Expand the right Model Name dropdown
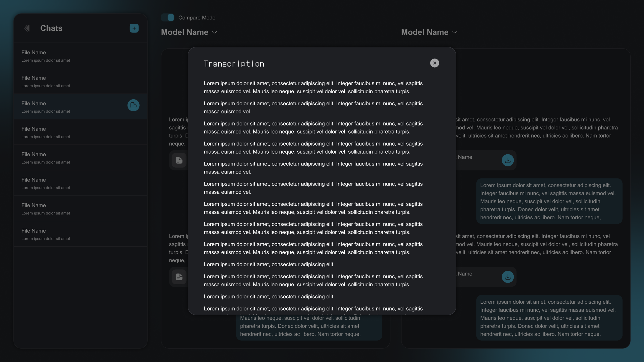The height and width of the screenshot is (362, 644). [x=429, y=32]
